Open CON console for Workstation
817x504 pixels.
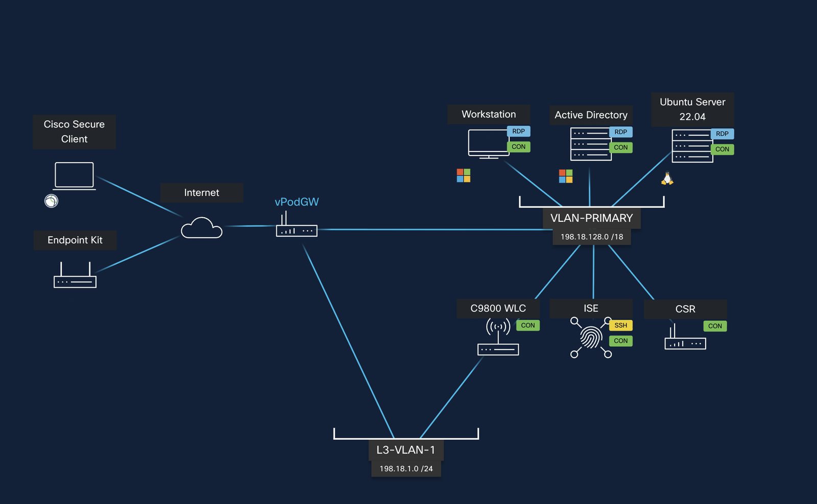point(519,146)
